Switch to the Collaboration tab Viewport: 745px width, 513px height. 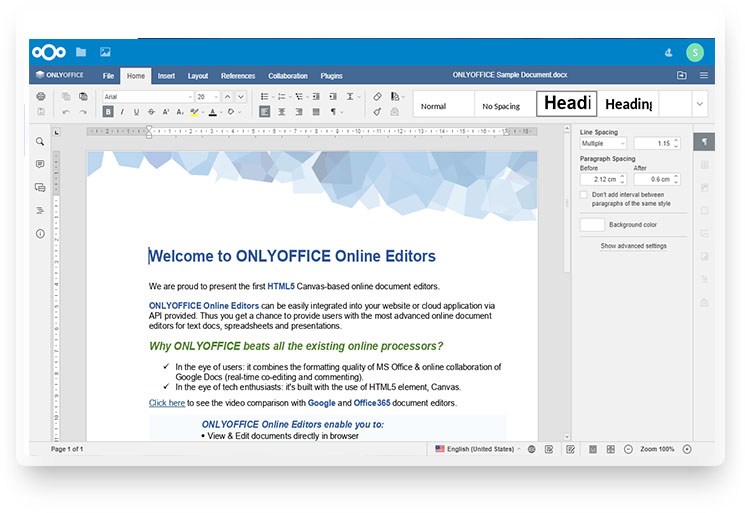[x=288, y=76]
